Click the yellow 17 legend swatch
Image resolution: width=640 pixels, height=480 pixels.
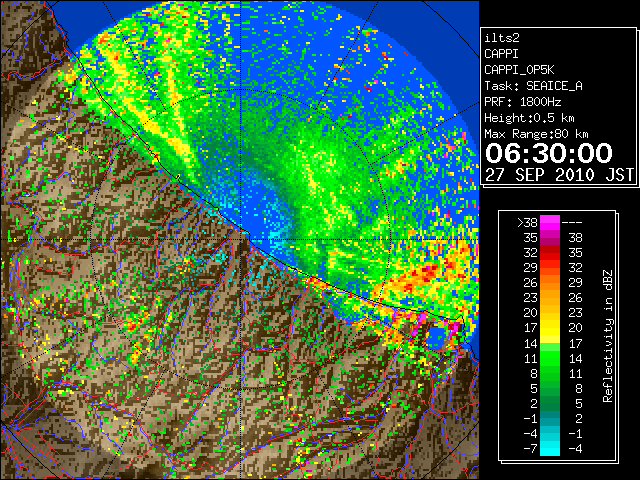(550, 328)
